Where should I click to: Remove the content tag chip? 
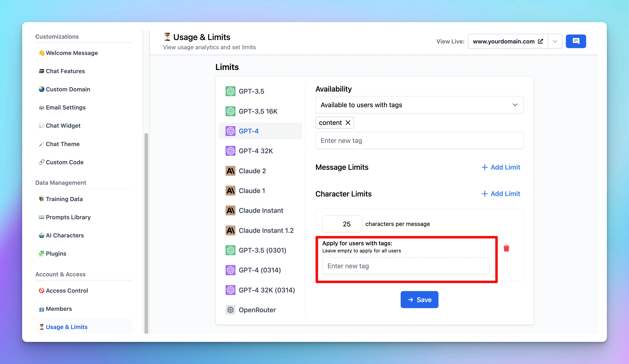point(348,122)
